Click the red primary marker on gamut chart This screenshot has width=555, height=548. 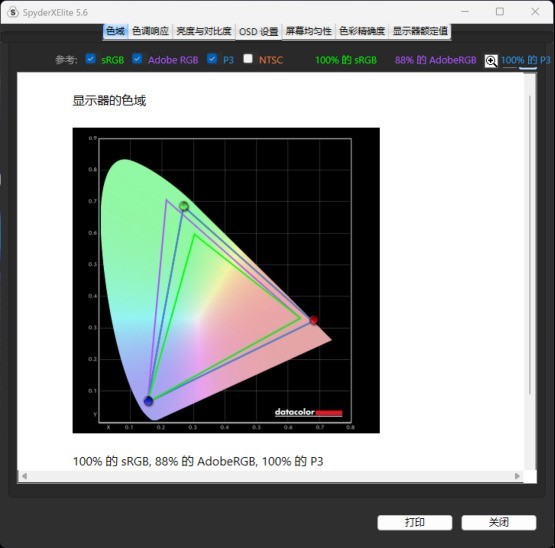314,320
